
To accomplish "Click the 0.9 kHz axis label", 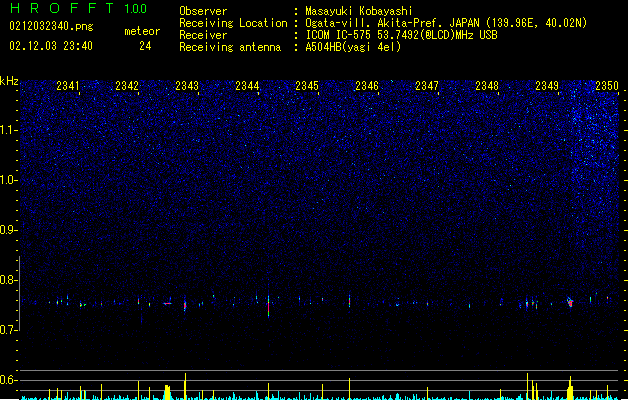I will pos(8,230).
